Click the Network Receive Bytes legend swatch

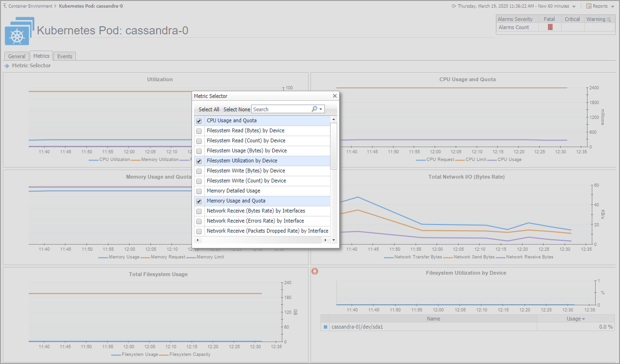500,257
